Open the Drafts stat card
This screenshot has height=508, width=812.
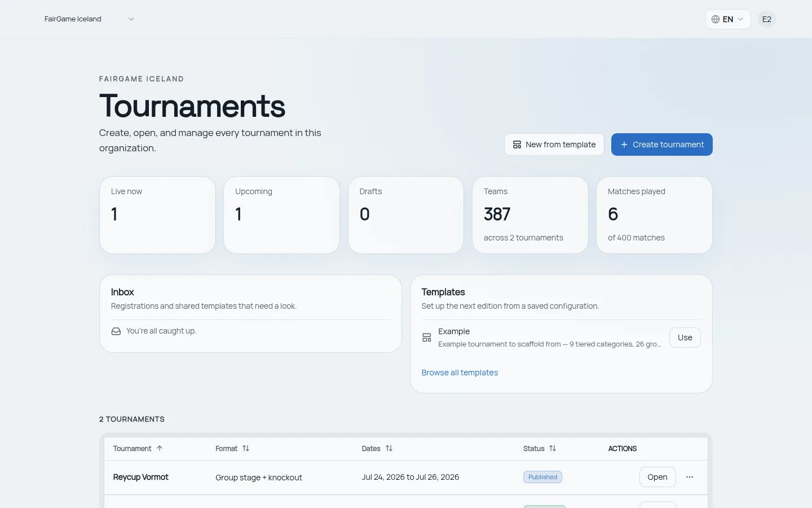[406, 215]
